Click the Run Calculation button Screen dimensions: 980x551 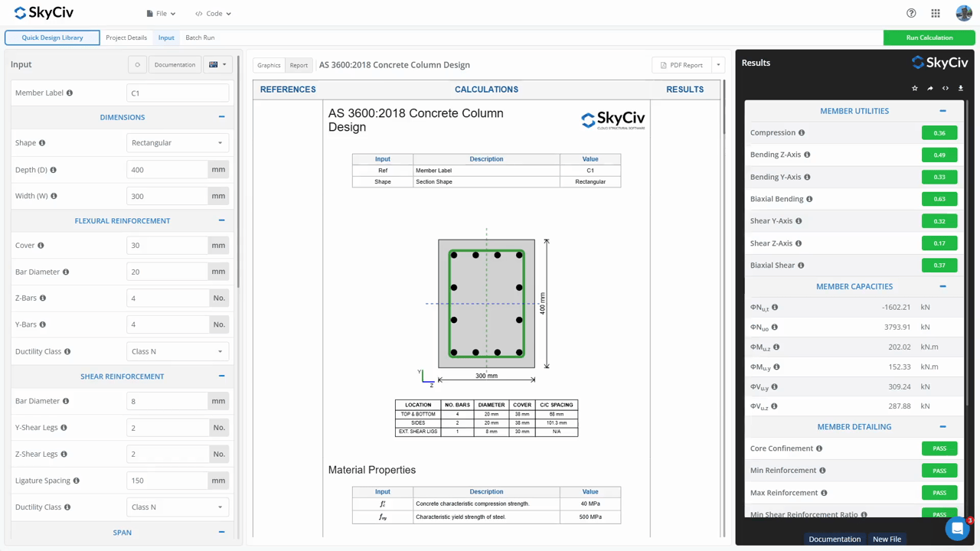pyautogui.click(x=929, y=37)
